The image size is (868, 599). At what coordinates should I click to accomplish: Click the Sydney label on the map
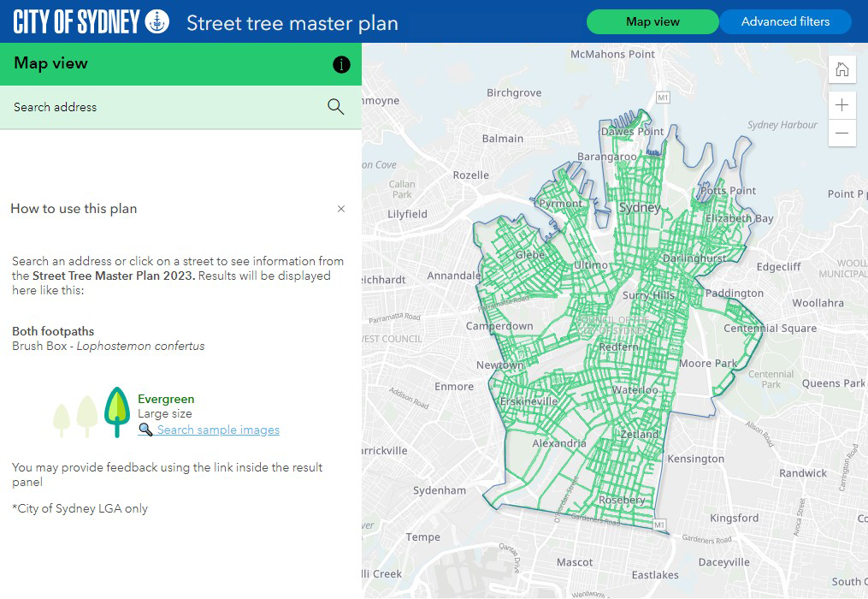[x=640, y=207]
